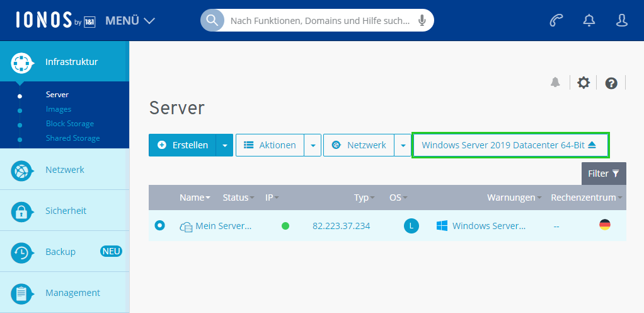
Task: Click the Netzwerk sidebar globe icon
Action: [21, 171]
